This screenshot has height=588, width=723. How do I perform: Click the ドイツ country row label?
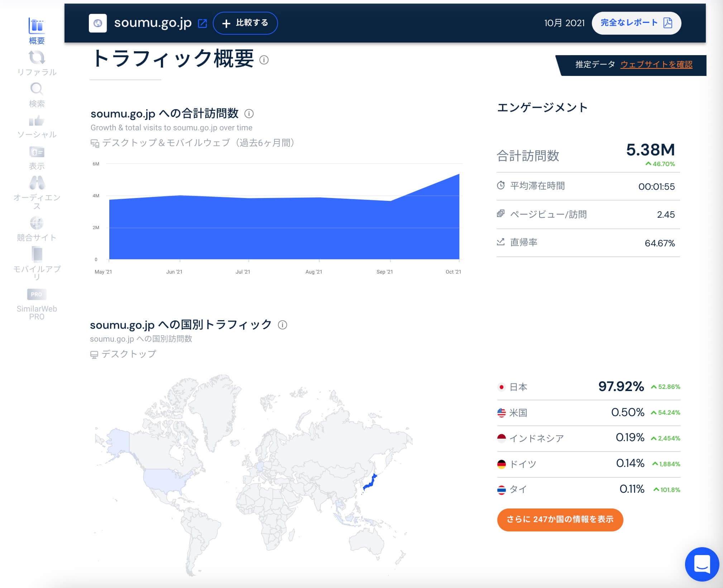tap(523, 464)
